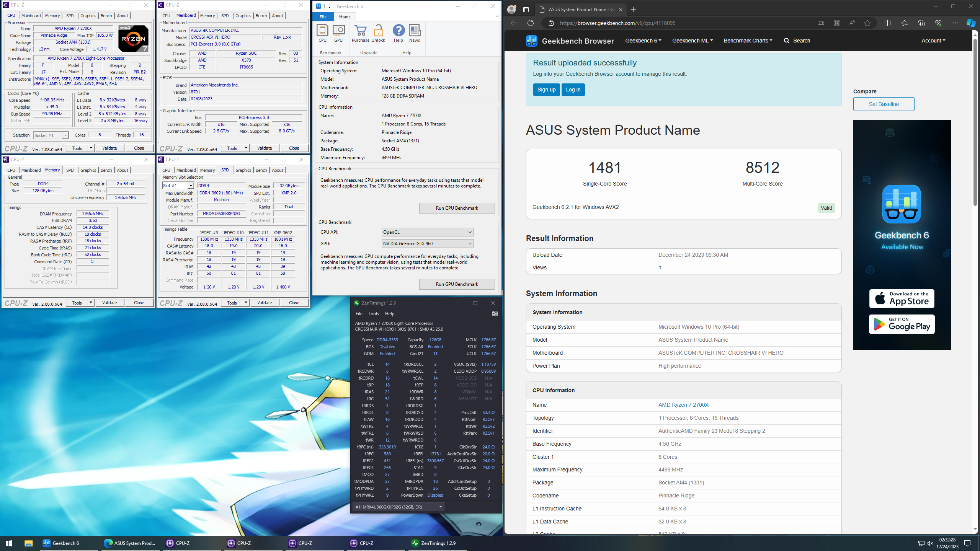Click the Get it on Google Play badge

pyautogui.click(x=902, y=324)
